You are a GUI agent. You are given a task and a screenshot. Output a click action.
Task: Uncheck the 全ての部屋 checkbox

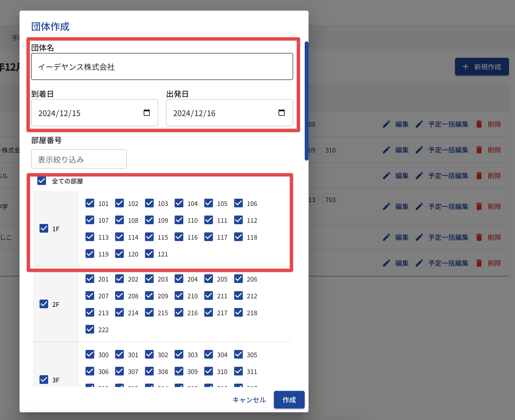click(42, 181)
